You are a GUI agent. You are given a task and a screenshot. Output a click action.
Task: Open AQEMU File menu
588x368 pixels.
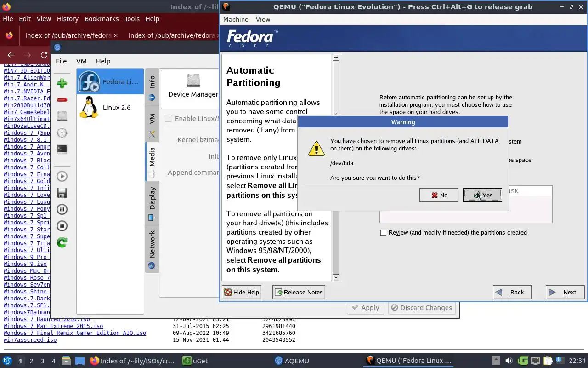coord(61,61)
